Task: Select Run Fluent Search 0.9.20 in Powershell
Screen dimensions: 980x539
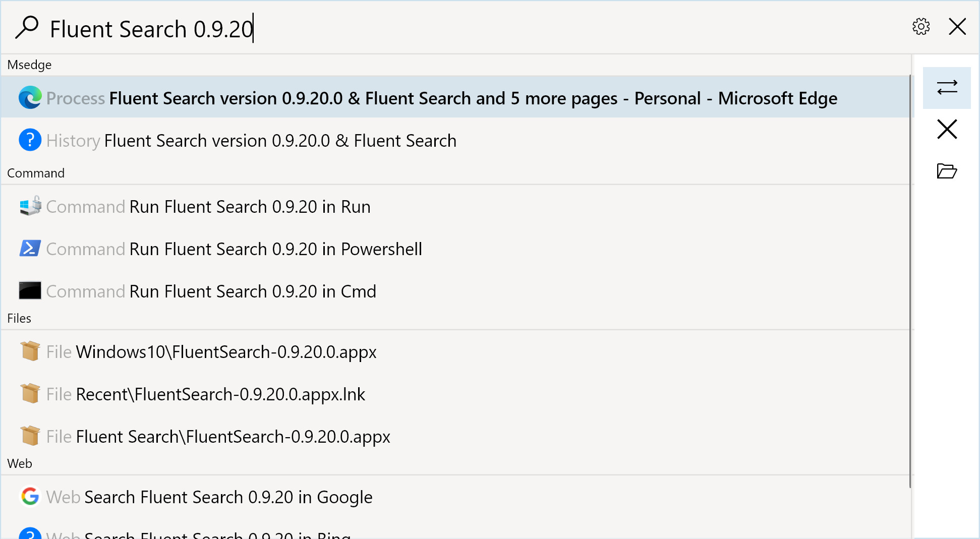Action: (457, 249)
